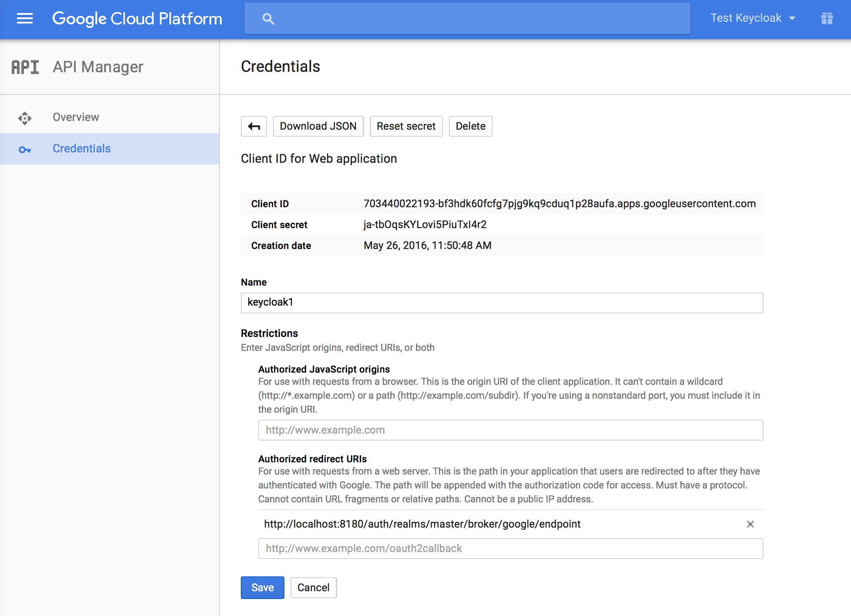Viewport: 851px width, 616px height.
Task: Click the Authorized JavaScript origins input
Action: [510, 430]
